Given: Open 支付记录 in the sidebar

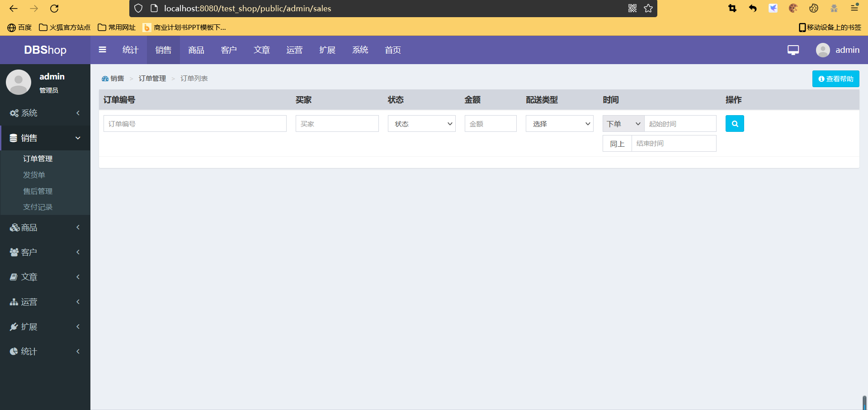Looking at the screenshot, I should point(38,207).
